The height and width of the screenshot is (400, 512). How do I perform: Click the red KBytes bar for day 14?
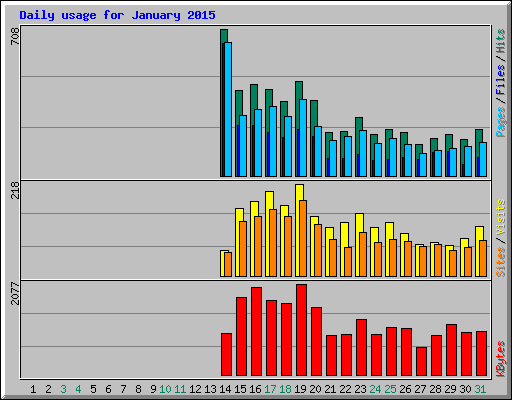pos(226,354)
